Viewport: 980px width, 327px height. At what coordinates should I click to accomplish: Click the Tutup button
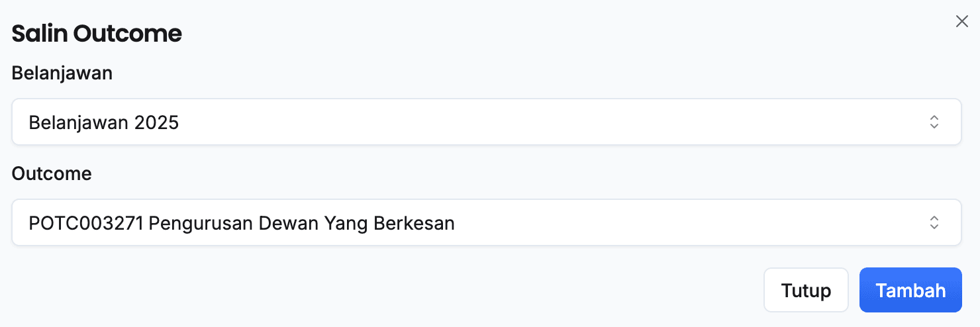[x=806, y=290]
